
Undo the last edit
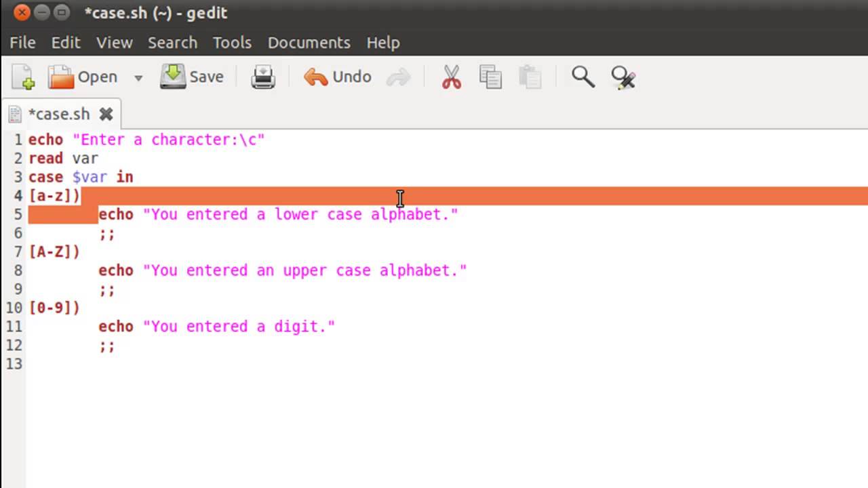(x=338, y=77)
